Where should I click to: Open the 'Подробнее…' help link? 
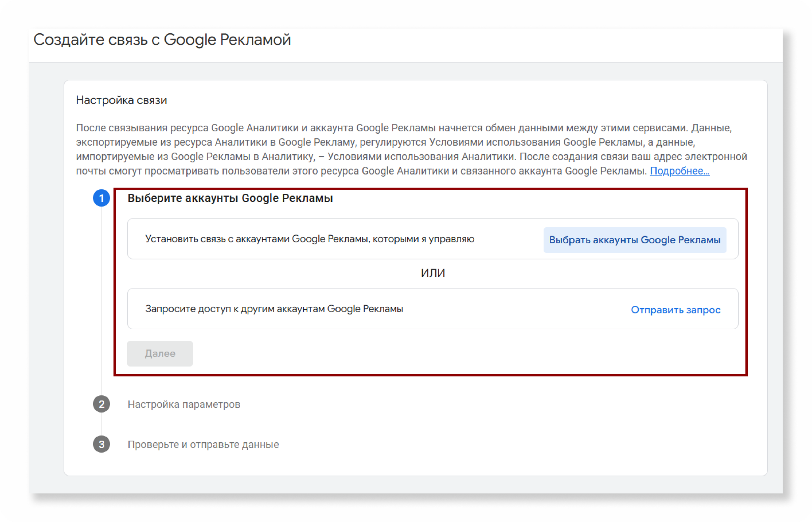click(x=680, y=171)
